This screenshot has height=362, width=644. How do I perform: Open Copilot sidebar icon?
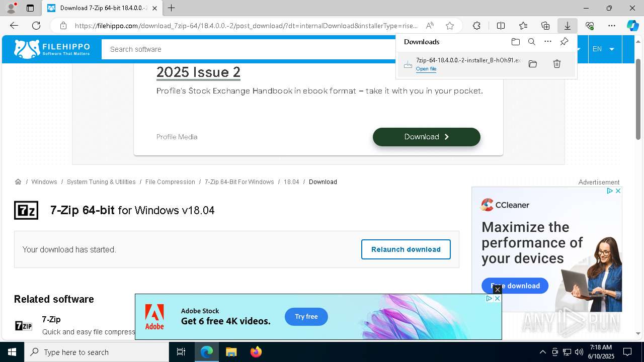[x=632, y=26]
